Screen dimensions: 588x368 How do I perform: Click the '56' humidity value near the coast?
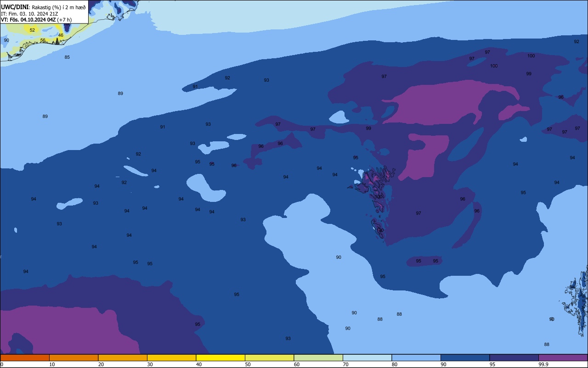click(43, 40)
